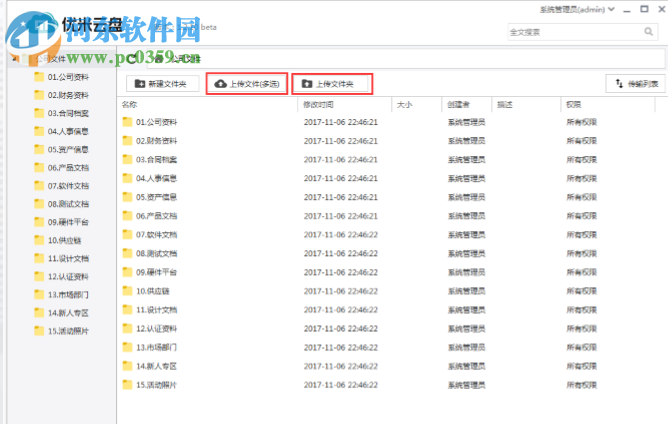
Task: Click 所有权限 cell in 09.硬件平台 row
Action: point(581,272)
